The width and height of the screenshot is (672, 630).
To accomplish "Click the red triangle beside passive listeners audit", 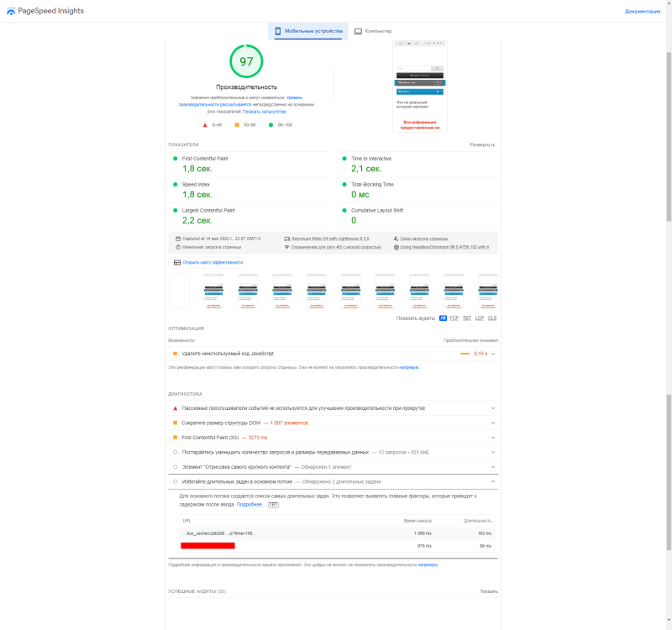I will (175, 408).
